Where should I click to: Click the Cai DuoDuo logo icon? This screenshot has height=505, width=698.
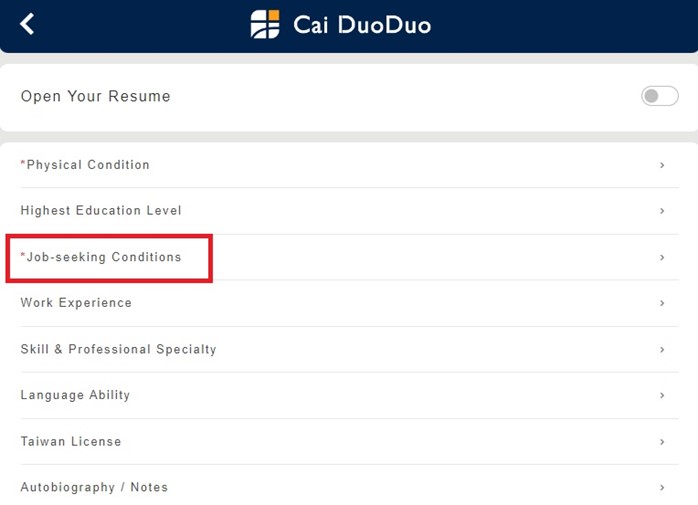coord(265,24)
